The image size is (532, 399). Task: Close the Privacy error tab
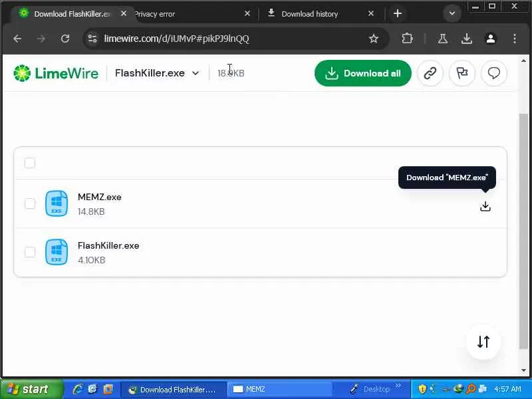click(247, 13)
